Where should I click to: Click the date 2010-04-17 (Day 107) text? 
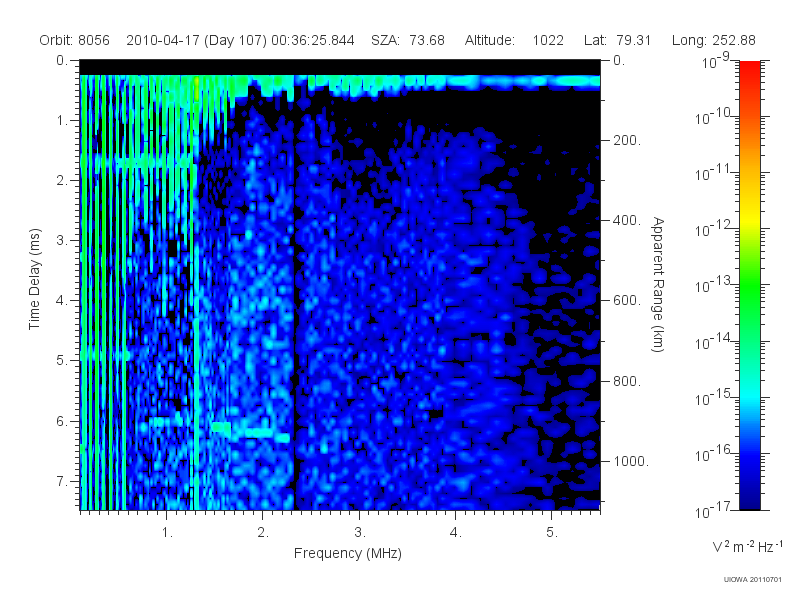pyautogui.click(x=196, y=40)
